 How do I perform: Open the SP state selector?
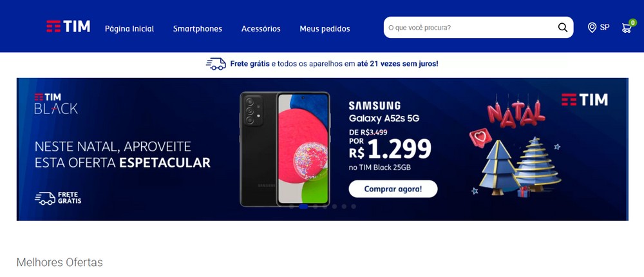pos(605,28)
